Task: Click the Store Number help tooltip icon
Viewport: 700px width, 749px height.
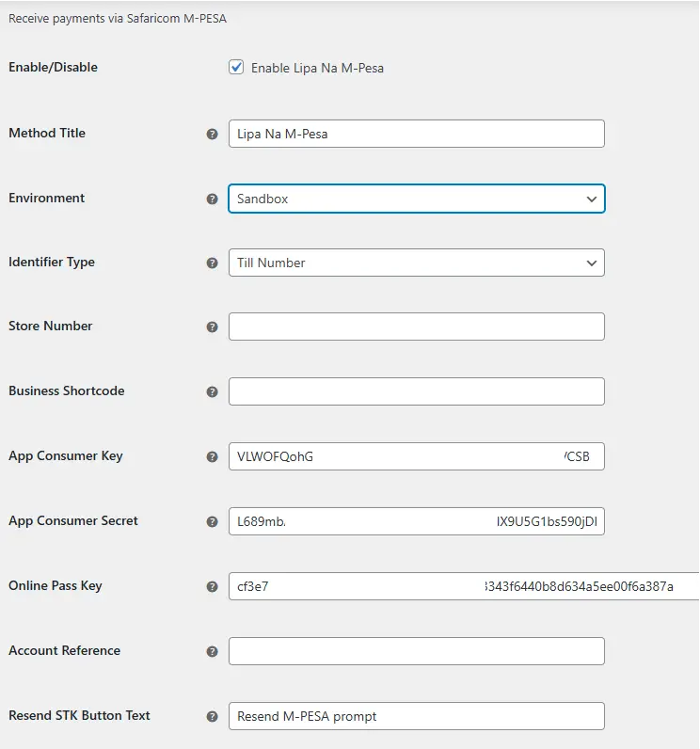Action: pos(212,327)
